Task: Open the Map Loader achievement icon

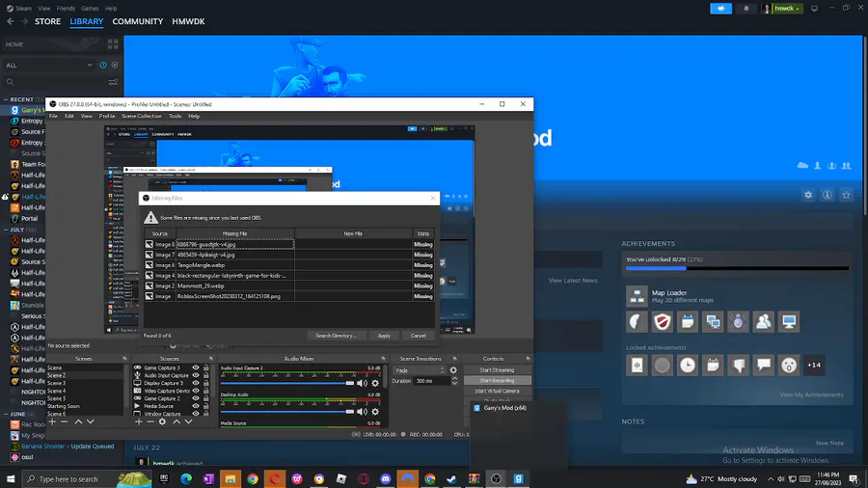Action: (637, 296)
